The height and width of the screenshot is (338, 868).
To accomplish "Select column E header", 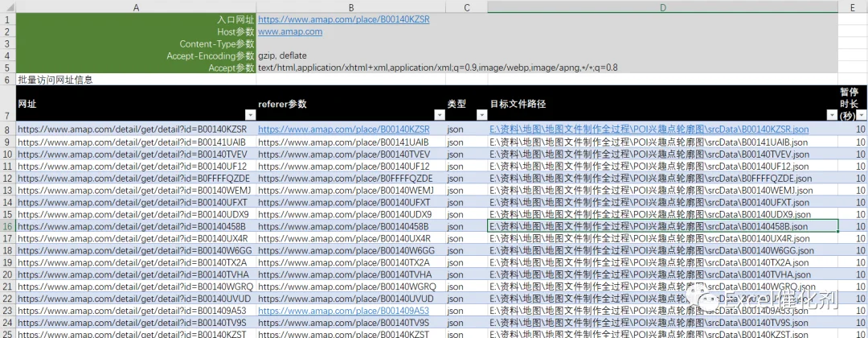I will [x=853, y=6].
